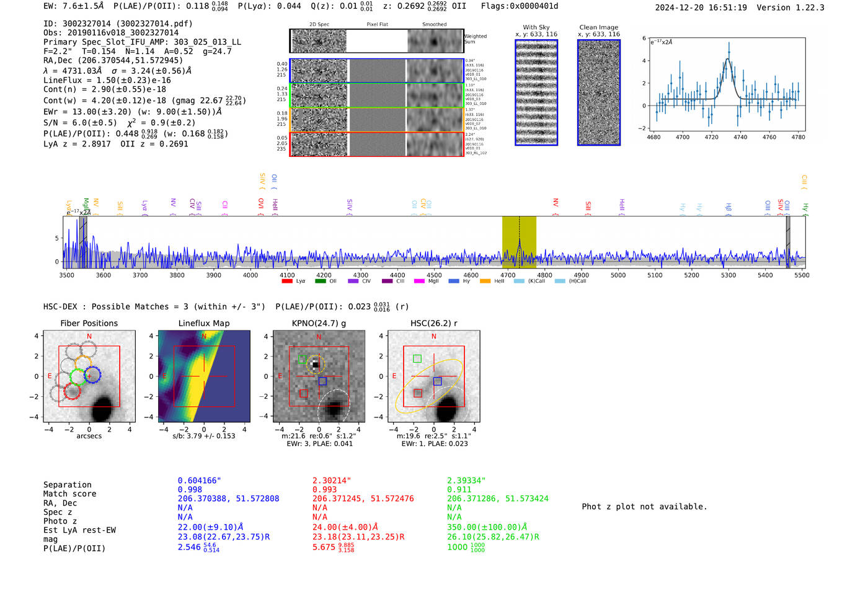Open the Lineflux Map panel

(204, 376)
